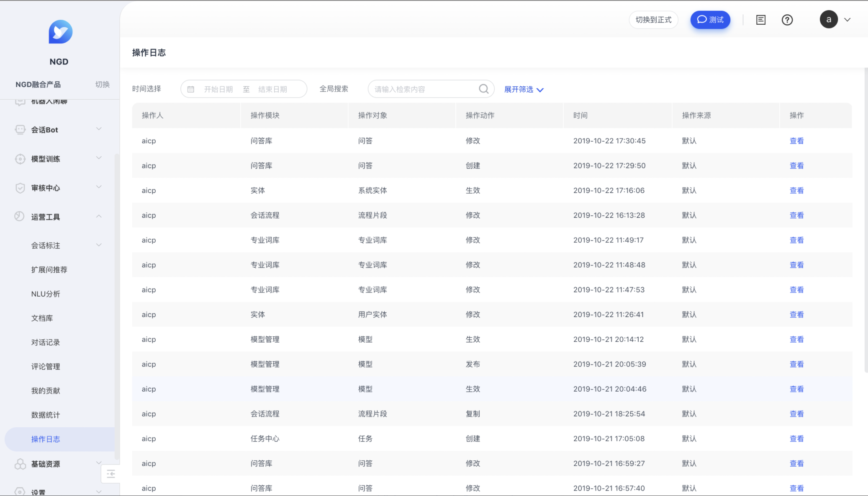
Task: Expand filters with 展开筛选
Action: point(524,89)
